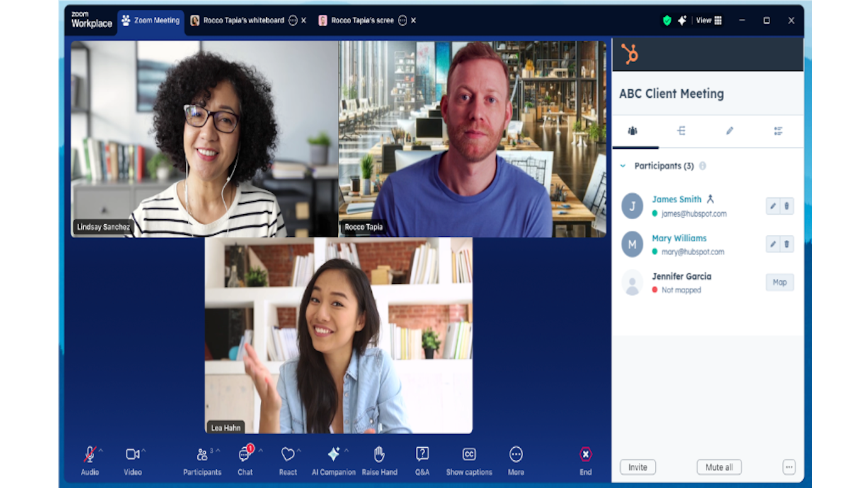Select the HubSpot notes pencil tab
The image size is (868, 488).
[729, 131]
